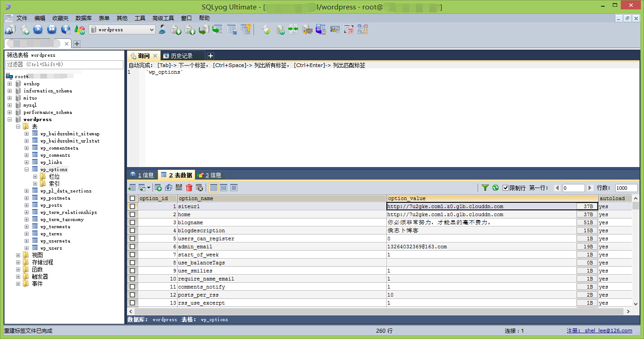Click the backup database export icon
Viewport: 644px width, 339px height.
point(190,29)
